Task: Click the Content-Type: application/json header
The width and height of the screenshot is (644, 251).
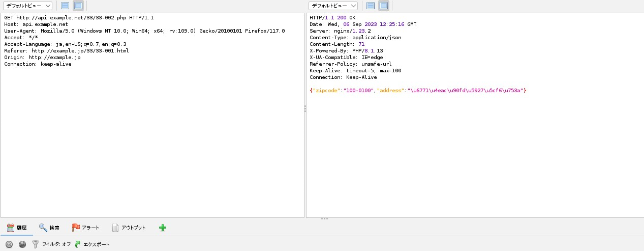Action: coord(355,38)
